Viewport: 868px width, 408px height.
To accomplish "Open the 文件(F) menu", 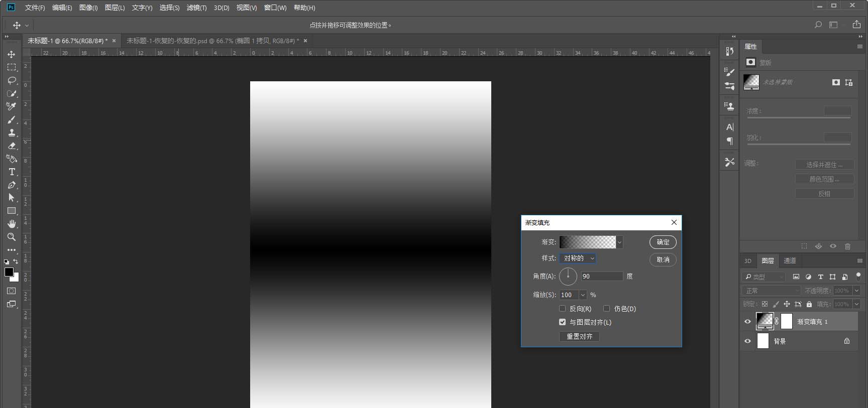I will pos(35,8).
